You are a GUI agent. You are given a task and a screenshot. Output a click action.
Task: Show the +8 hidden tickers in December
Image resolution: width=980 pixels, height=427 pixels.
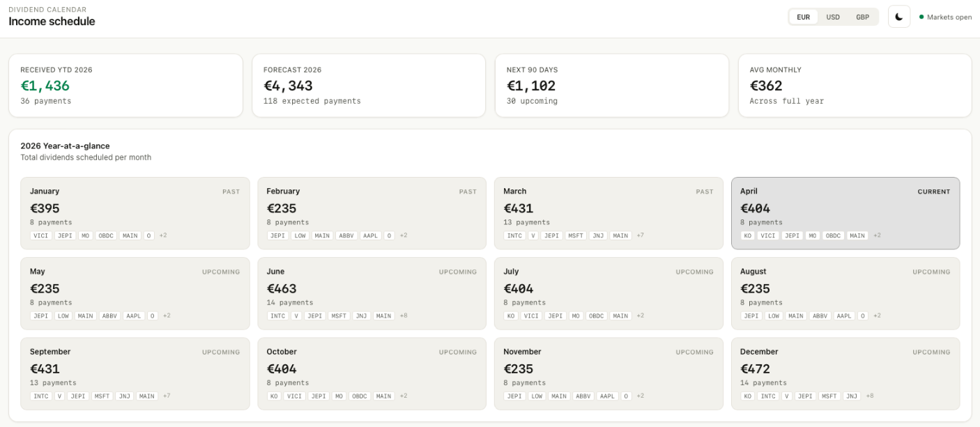(869, 396)
